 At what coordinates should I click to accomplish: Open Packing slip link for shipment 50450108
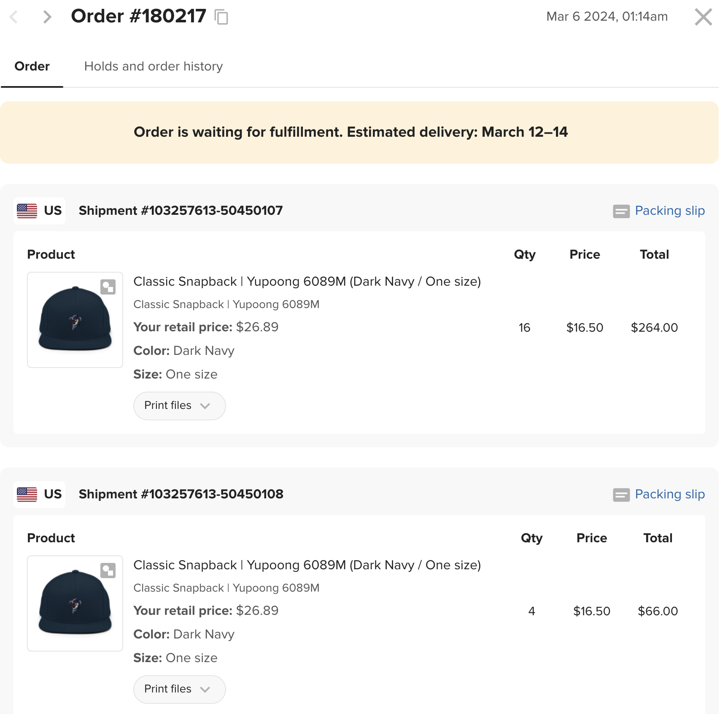(x=669, y=494)
